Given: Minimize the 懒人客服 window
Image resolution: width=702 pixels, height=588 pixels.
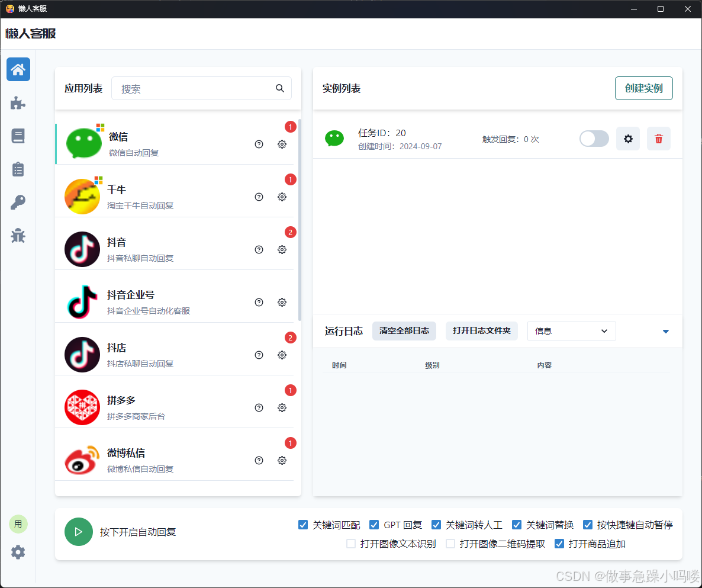Looking at the screenshot, I should click(x=634, y=9).
